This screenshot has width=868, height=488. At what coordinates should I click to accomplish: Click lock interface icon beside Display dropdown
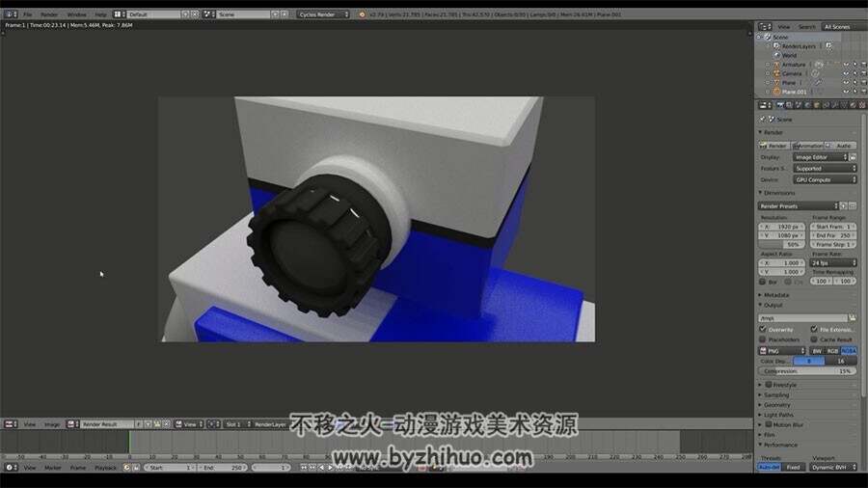pos(854,157)
